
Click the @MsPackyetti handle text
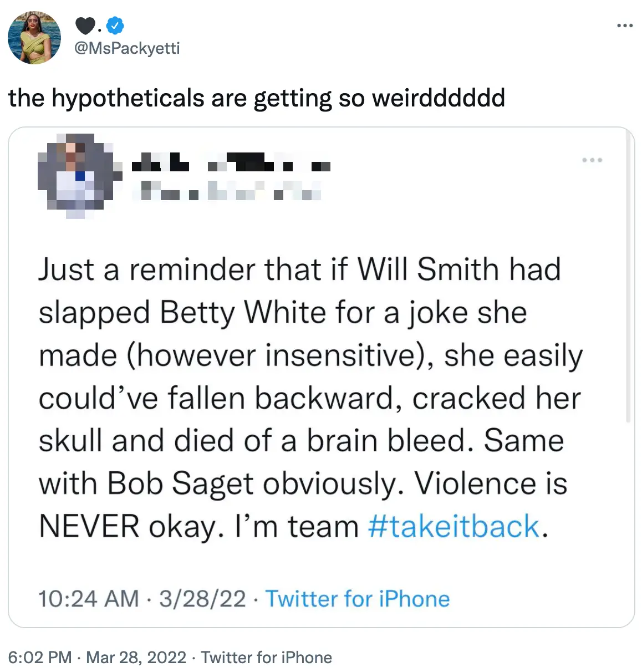pos(126,48)
